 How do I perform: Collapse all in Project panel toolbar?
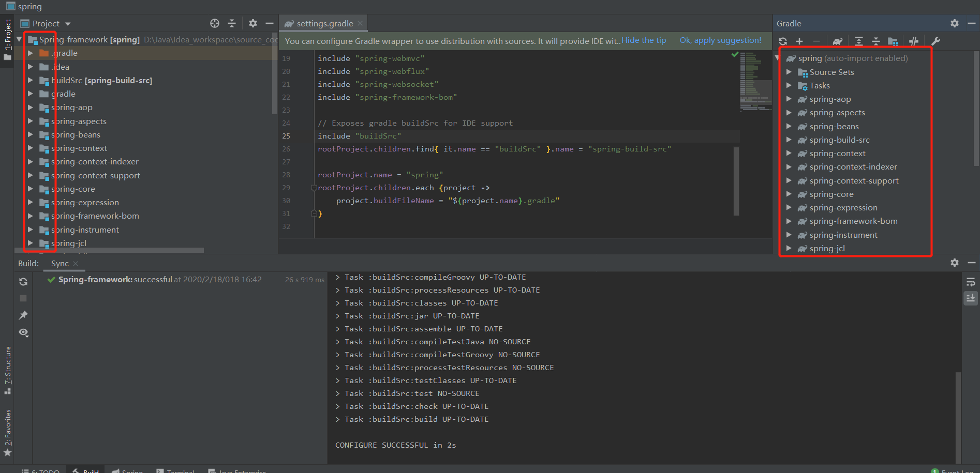point(232,23)
